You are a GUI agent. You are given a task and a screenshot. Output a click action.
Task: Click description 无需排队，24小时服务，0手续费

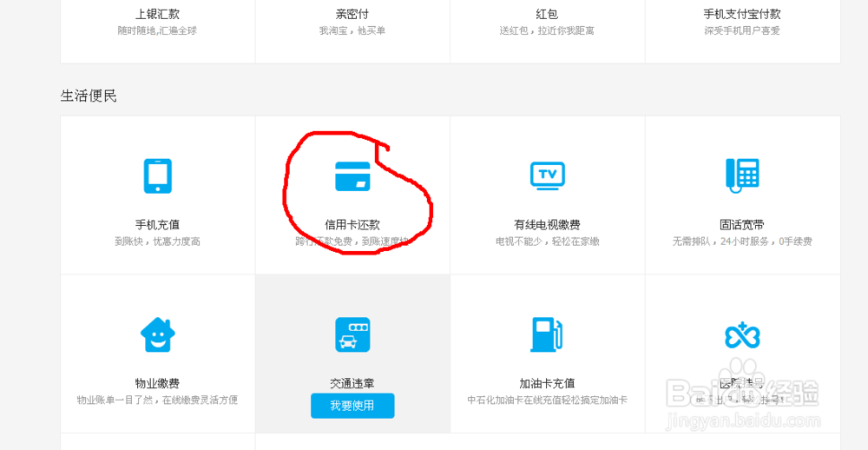[742, 242]
